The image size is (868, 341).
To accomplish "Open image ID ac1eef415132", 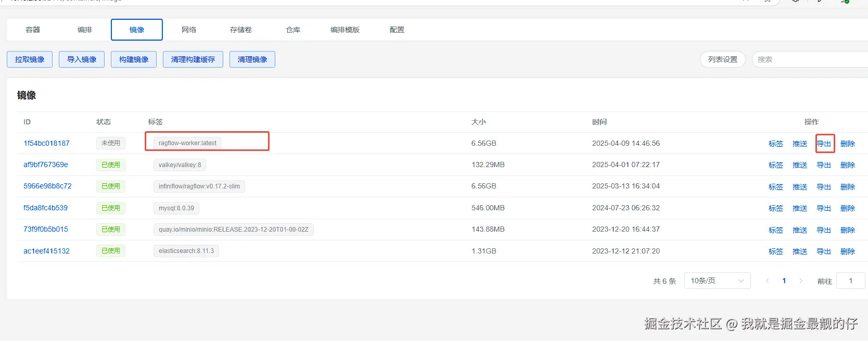I will [46, 251].
